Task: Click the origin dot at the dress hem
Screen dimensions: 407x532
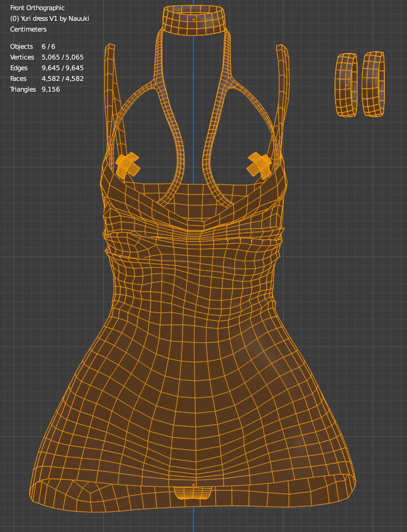Action: coord(193,485)
